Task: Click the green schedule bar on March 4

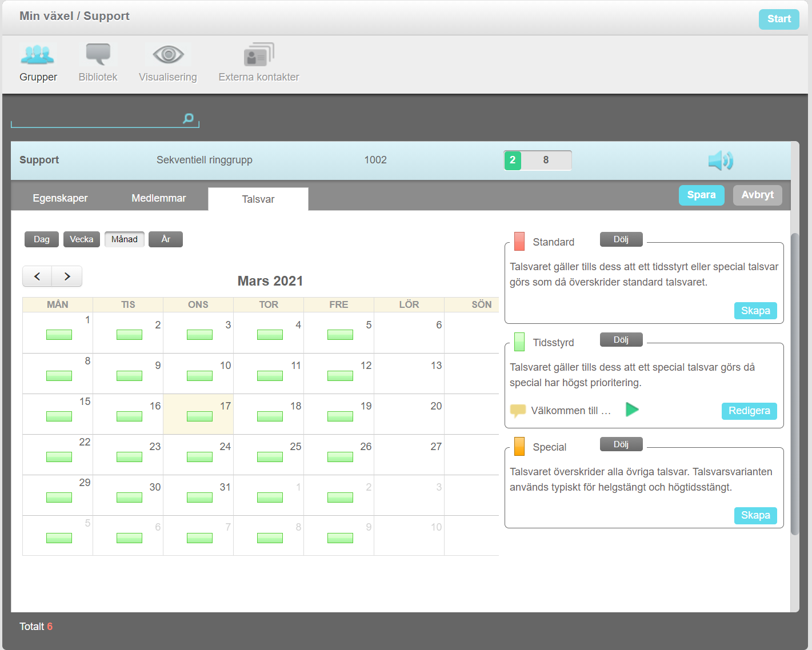Action: (270, 335)
